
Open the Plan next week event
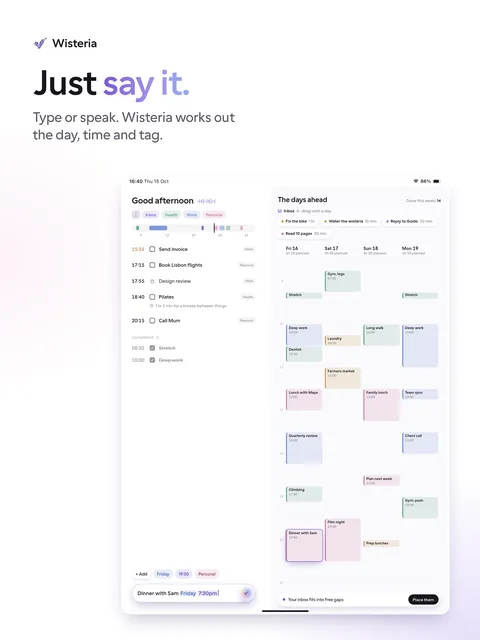(382, 480)
